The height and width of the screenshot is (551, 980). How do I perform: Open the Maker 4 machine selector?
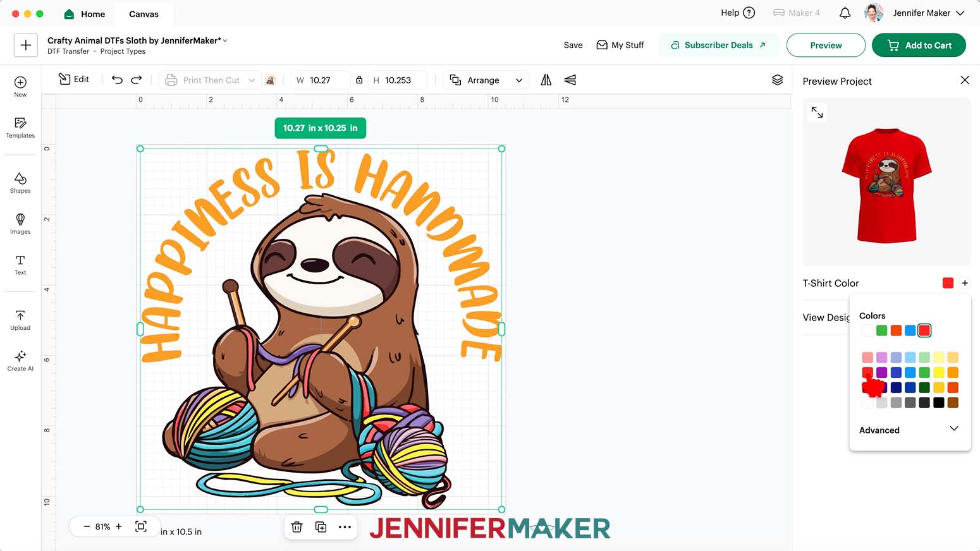[797, 13]
